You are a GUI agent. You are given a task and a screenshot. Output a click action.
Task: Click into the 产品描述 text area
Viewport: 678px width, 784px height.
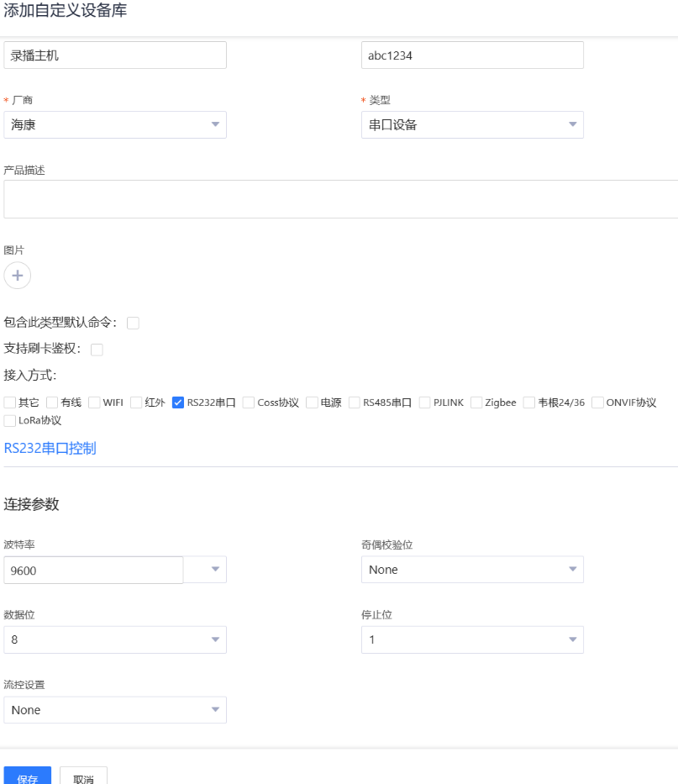(340, 199)
